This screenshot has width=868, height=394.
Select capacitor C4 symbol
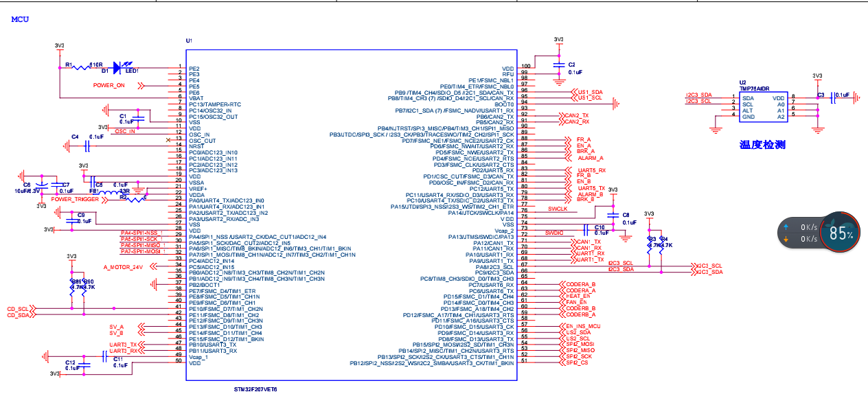click(x=87, y=146)
